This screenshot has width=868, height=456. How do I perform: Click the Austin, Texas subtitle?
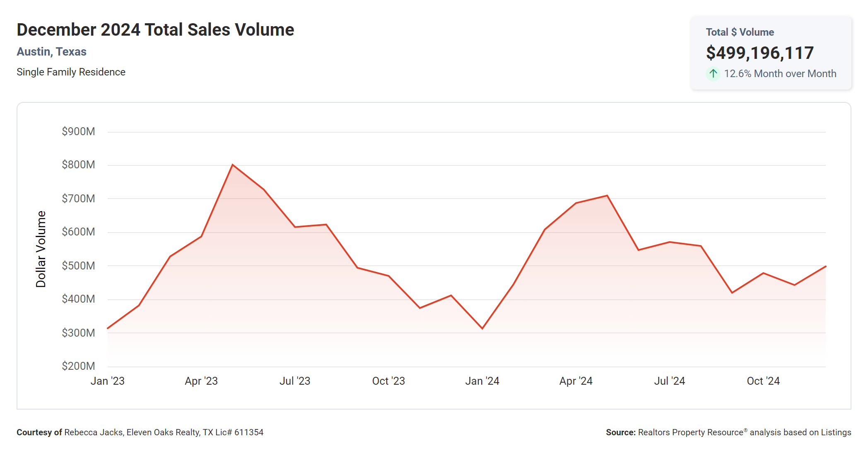(x=51, y=52)
